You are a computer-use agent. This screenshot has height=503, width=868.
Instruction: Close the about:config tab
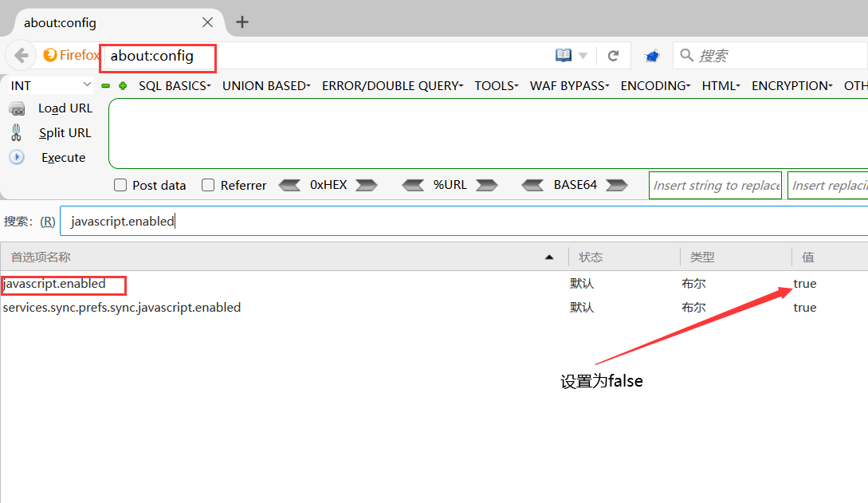click(207, 22)
